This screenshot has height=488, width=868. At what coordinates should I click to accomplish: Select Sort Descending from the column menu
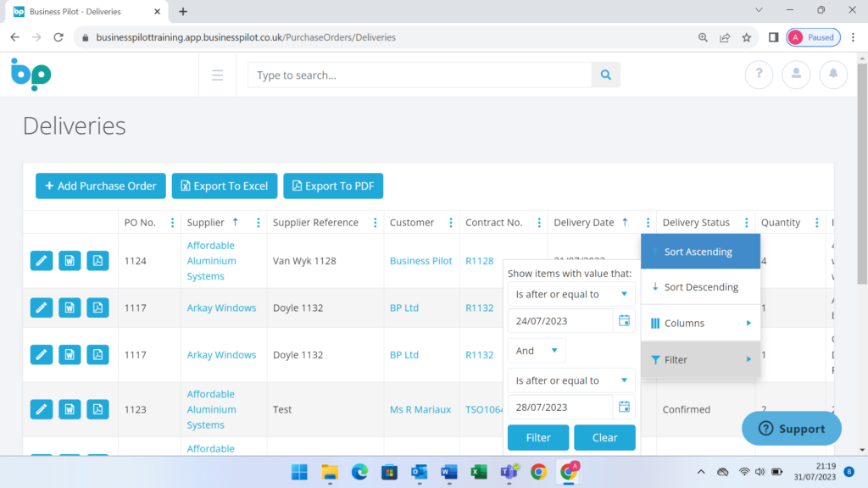[700, 287]
